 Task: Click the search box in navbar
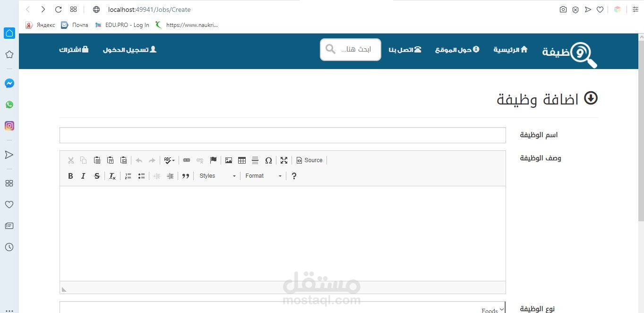tap(351, 50)
